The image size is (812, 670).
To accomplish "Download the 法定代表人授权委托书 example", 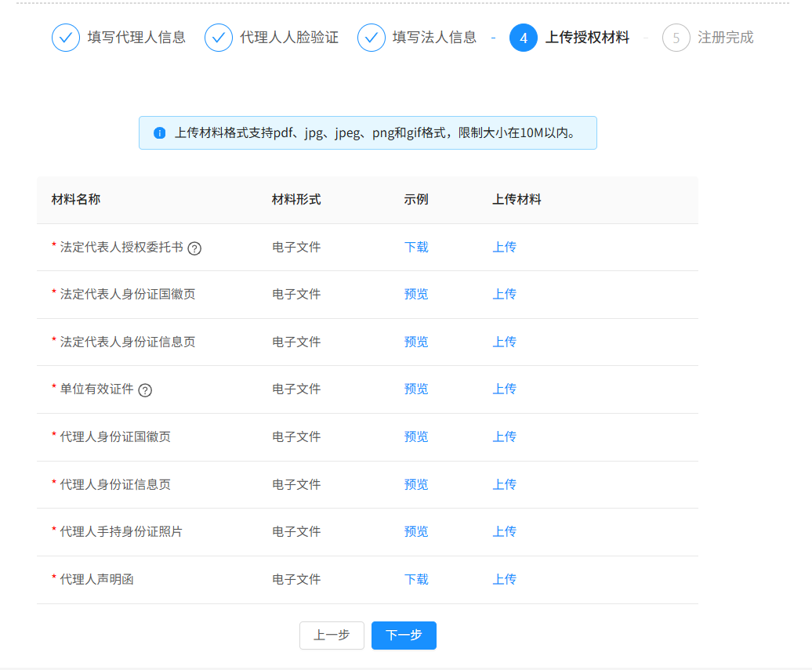I will 416,248.
